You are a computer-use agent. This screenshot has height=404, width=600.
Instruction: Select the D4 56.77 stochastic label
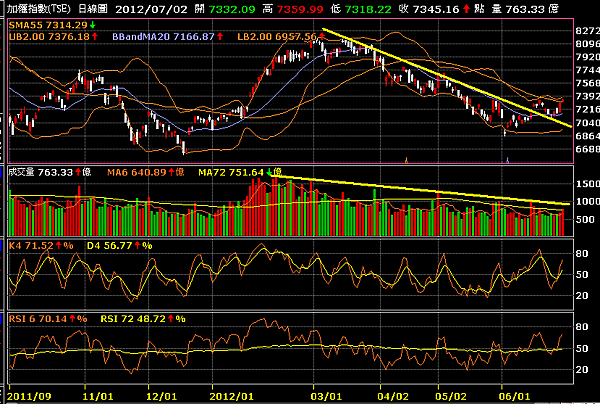pos(109,246)
